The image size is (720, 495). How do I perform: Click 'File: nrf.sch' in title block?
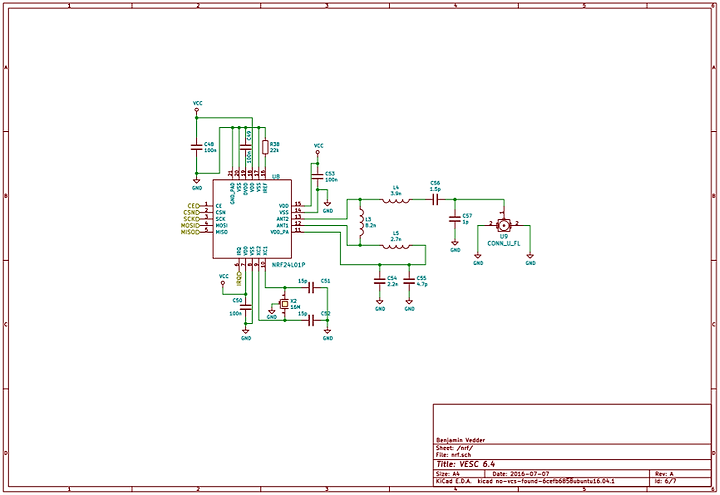pos(453,455)
